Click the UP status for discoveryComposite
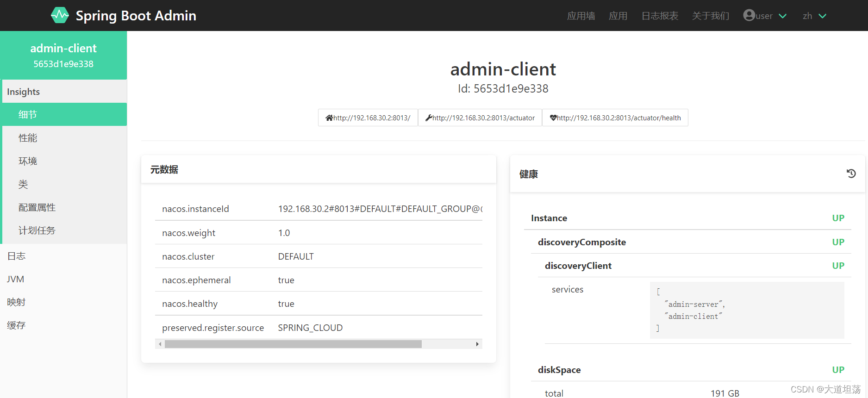Screen dimensions: 868x398 tap(838, 242)
